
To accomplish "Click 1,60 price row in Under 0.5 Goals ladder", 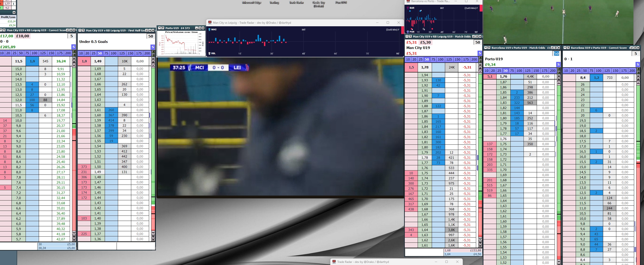I will tap(97, 115).
